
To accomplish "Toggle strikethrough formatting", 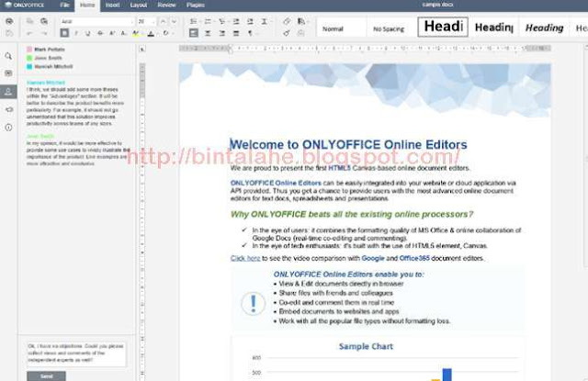I will [100, 33].
